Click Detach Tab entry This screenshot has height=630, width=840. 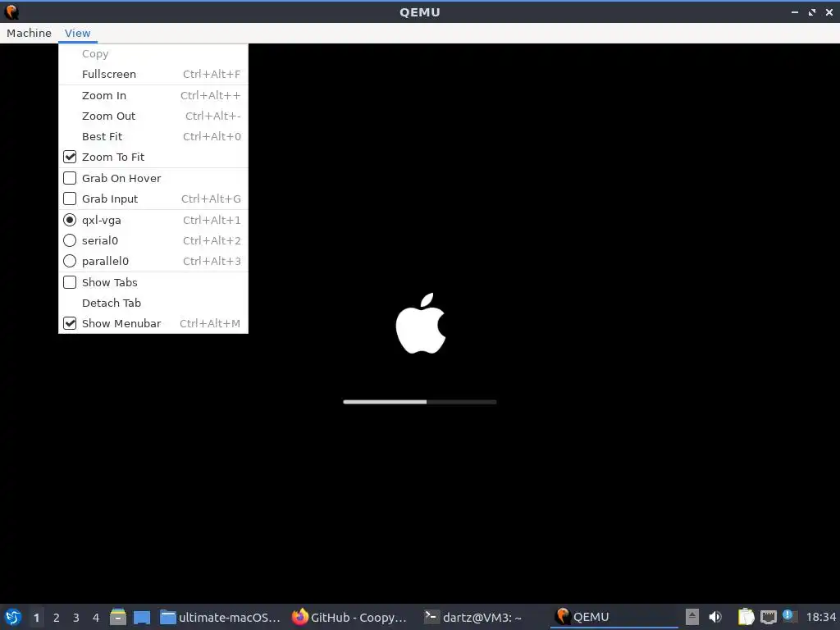(153, 303)
